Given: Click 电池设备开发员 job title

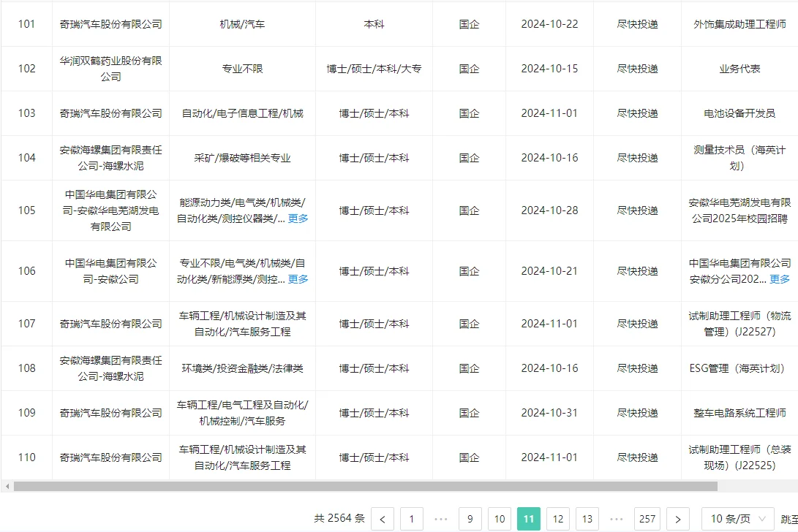Looking at the screenshot, I should [739, 113].
